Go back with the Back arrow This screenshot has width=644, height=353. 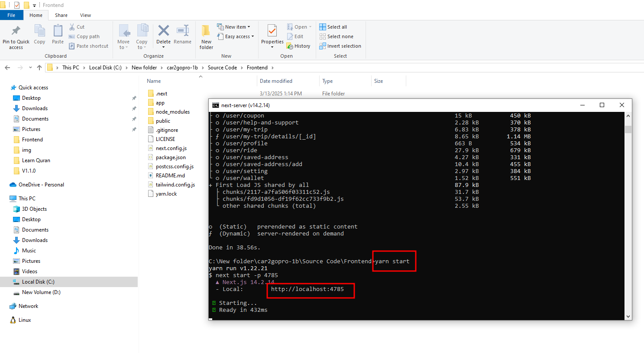[x=7, y=68]
